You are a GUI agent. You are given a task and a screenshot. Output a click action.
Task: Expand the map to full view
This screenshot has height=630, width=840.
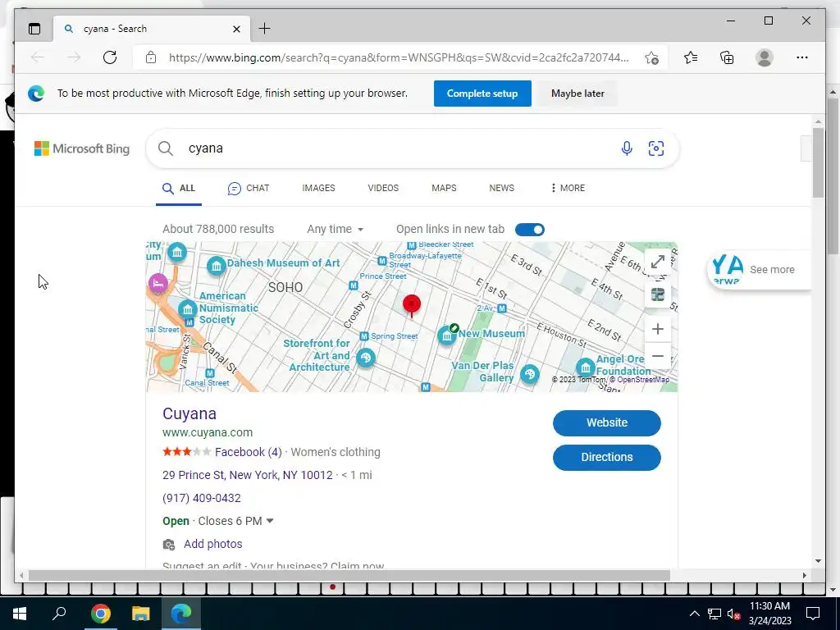click(658, 262)
